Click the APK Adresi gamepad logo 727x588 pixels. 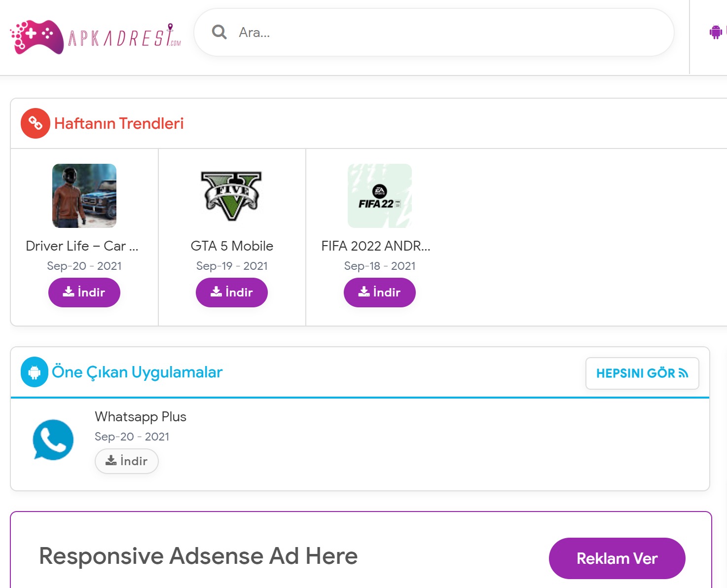click(x=38, y=37)
